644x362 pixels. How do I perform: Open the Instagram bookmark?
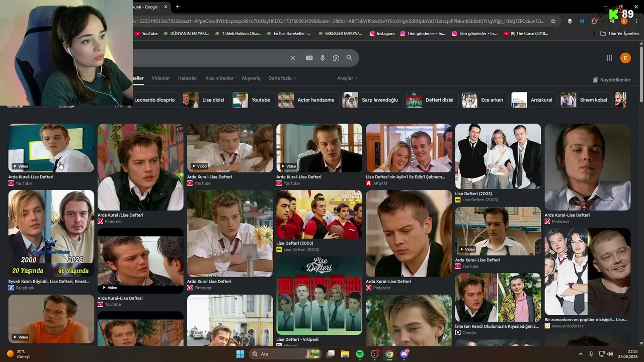[382, 34]
